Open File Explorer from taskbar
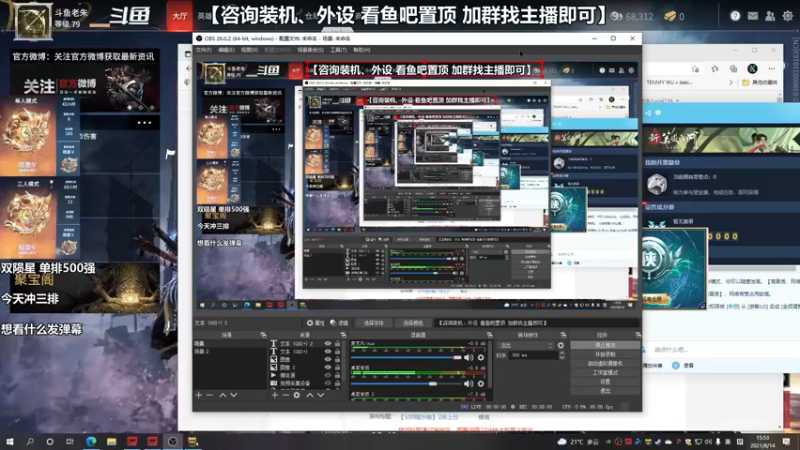The height and width of the screenshot is (450, 800). point(111,441)
